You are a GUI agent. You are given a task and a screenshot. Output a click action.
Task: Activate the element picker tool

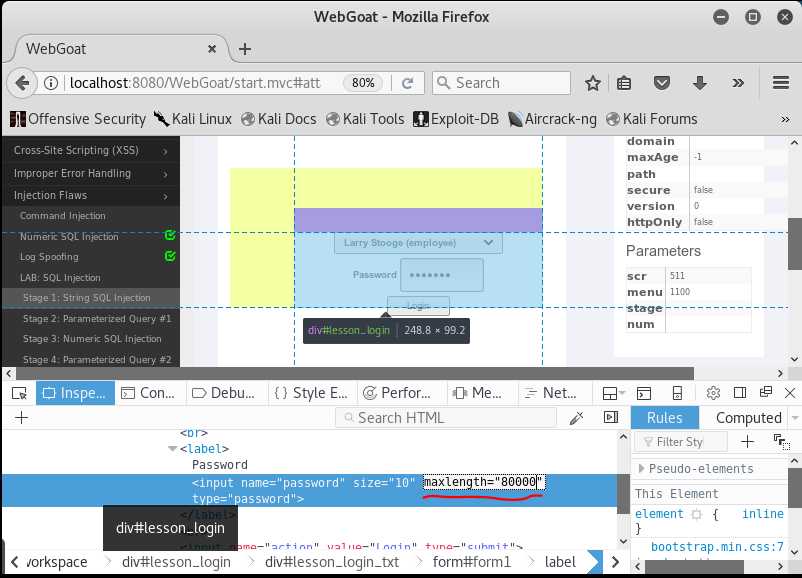click(x=19, y=393)
